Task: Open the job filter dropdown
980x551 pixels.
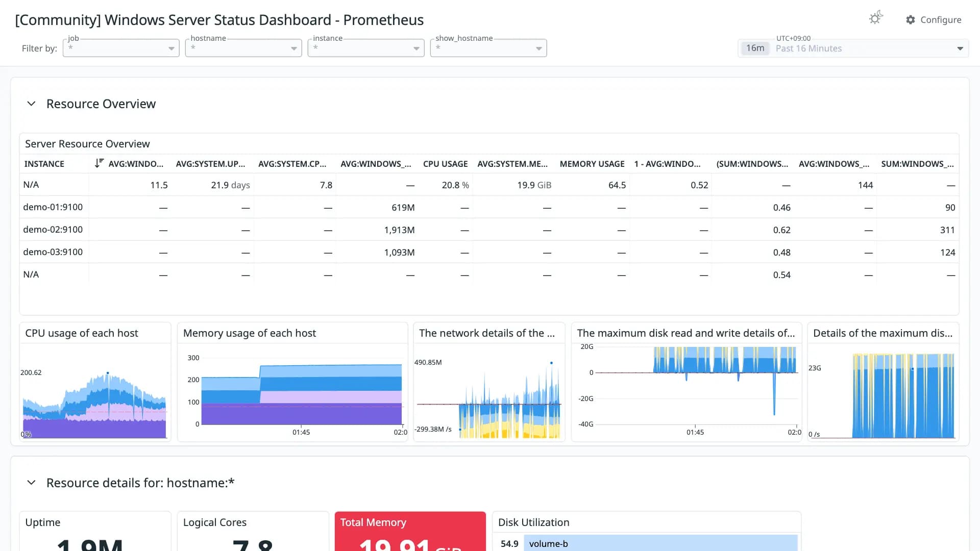Action: tap(121, 48)
